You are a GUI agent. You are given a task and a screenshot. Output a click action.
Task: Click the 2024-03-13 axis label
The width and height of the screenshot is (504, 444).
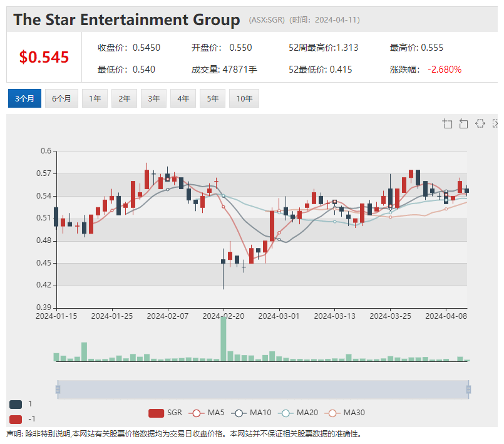point(334,316)
